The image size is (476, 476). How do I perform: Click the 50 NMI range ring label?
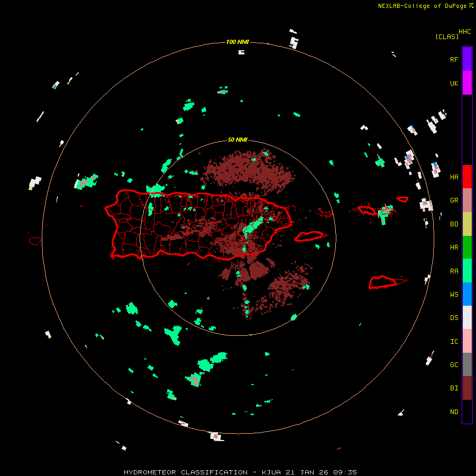237,140
